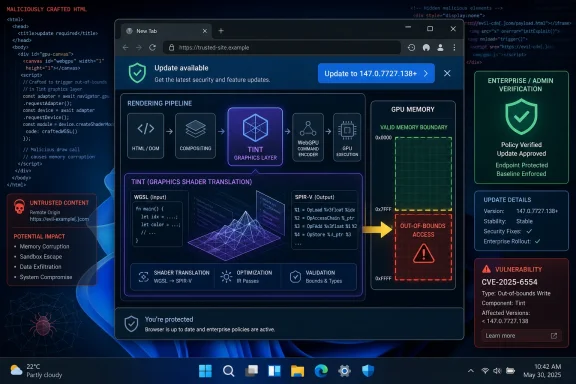Image resolution: width=576 pixels, height=384 pixels.
Task: Click the browser forward arrow
Action: [x=139, y=47]
